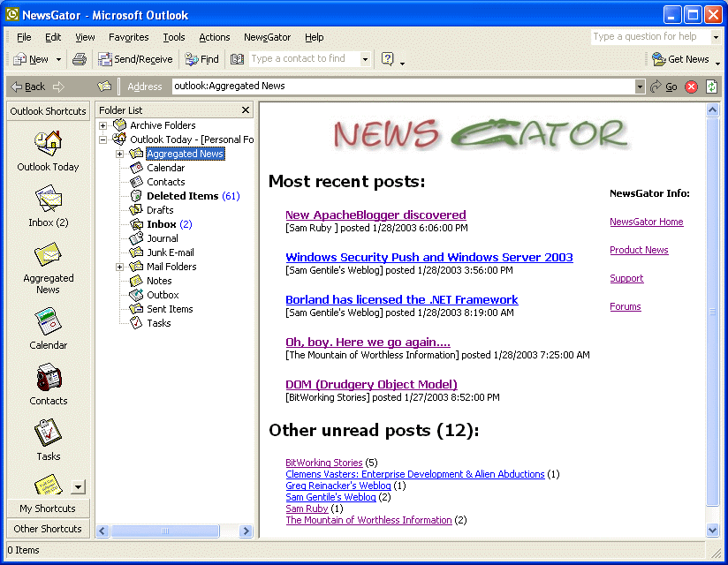Open toolbar options arrow next to Help icon

(x=402, y=63)
